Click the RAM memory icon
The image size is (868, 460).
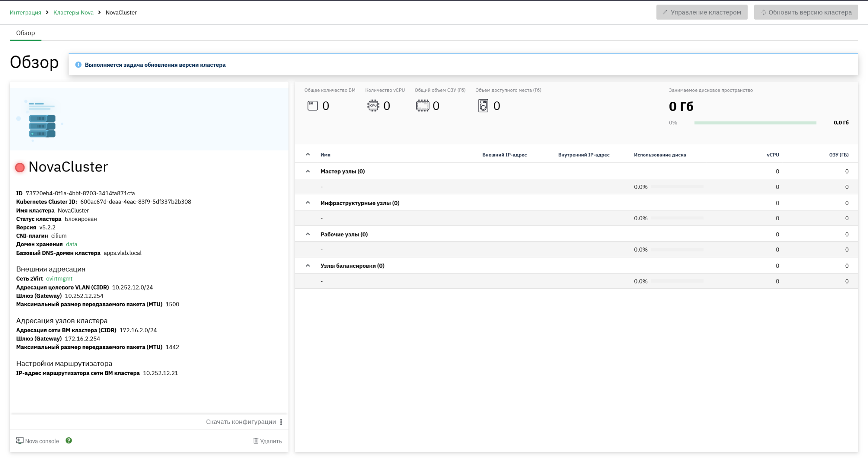tap(422, 106)
